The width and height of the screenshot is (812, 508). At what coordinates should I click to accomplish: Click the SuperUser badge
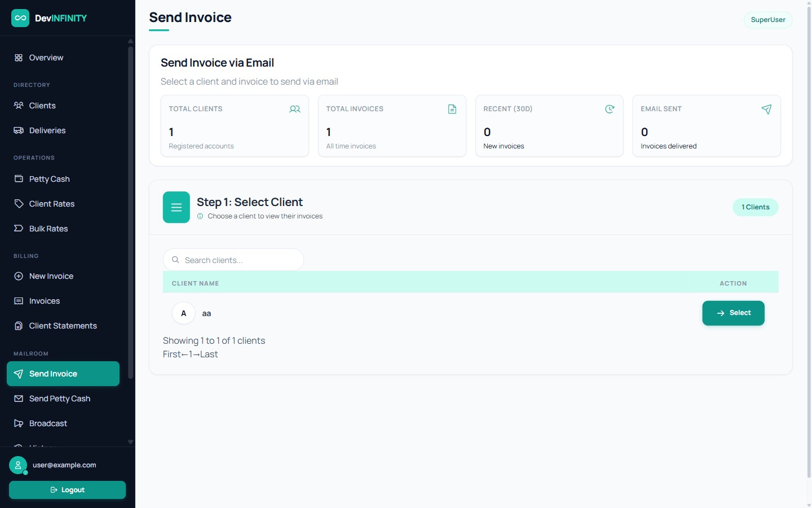(x=768, y=20)
